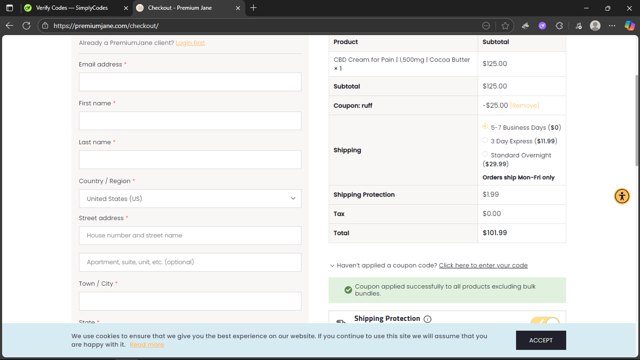Open the favorites list icon
640x360 pixels.
pyautogui.click(x=578, y=26)
